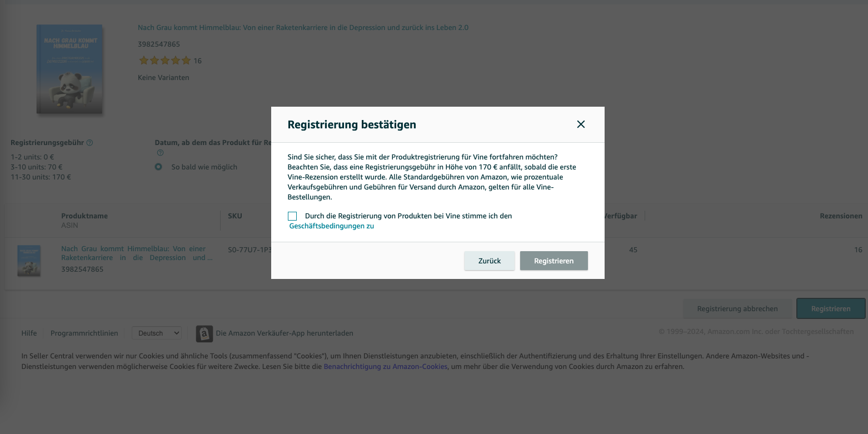Confirm with the dialog Registrieren button
The height and width of the screenshot is (434, 868).
[554, 261]
